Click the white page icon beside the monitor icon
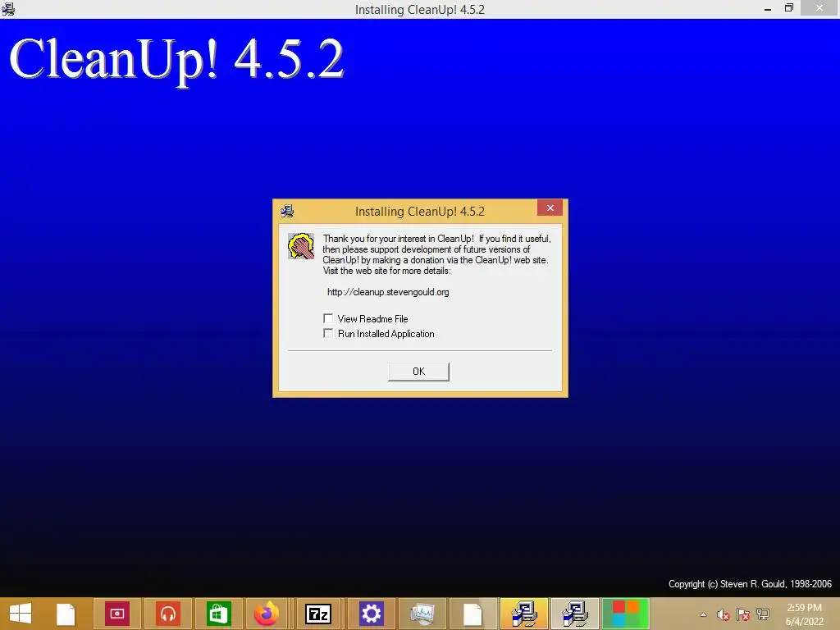 472,614
